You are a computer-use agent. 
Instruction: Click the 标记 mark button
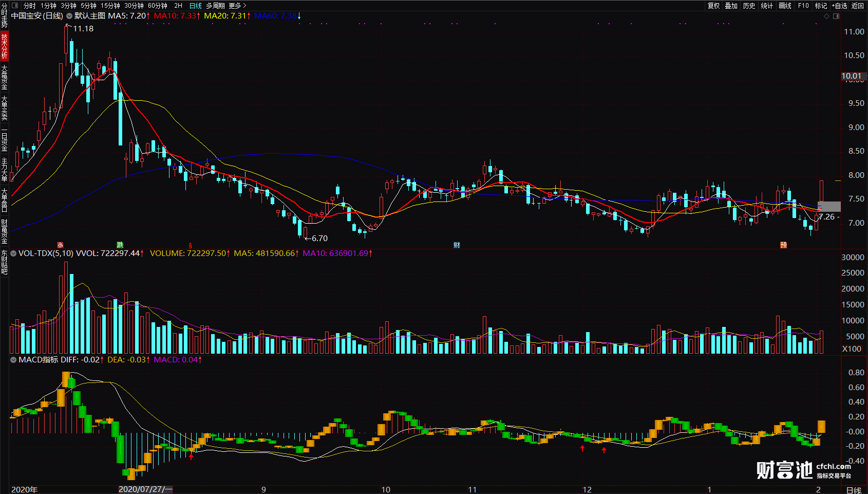(x=821, y=6)
